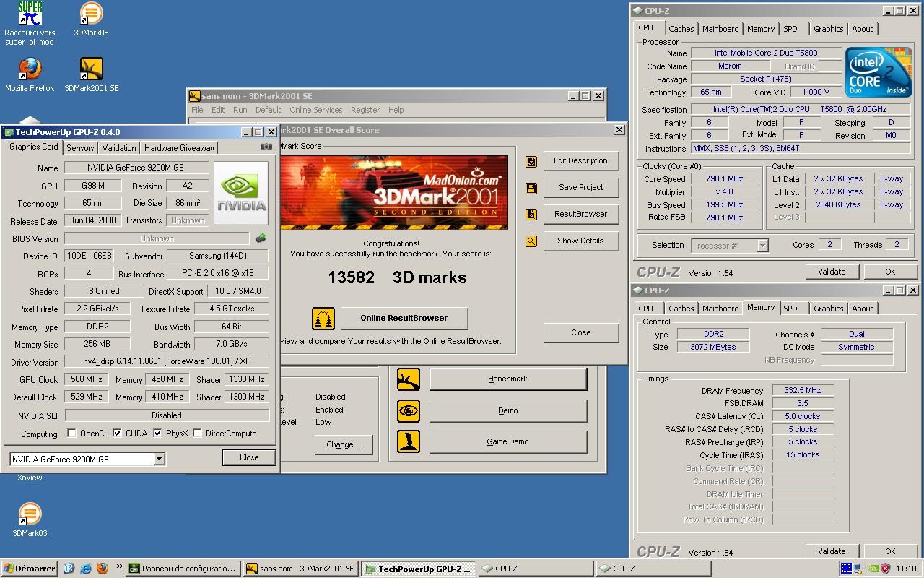Start the Benchmark button
The image size is (924, 578).
point(507,379)
